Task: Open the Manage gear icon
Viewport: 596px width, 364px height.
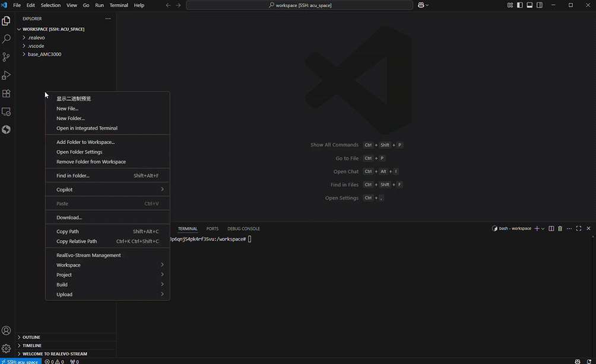Action: [x=6, y=349]
